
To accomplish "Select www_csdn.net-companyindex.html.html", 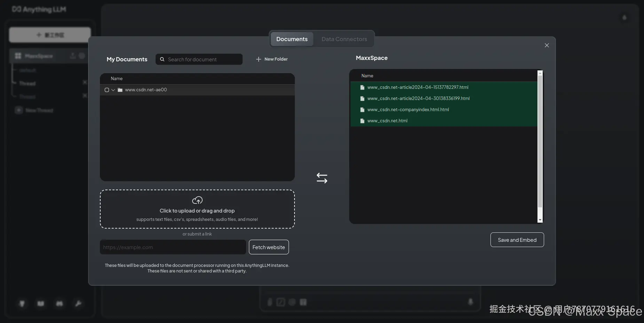I will [408, 110].
